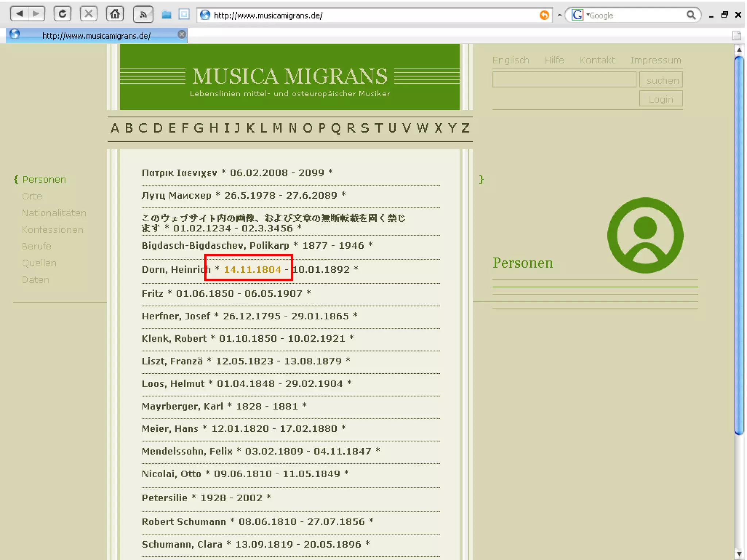The height and width of the screenshot is (560, 747).
Task: Click the orange go arrow in address bar
Action: coord(544,15)
